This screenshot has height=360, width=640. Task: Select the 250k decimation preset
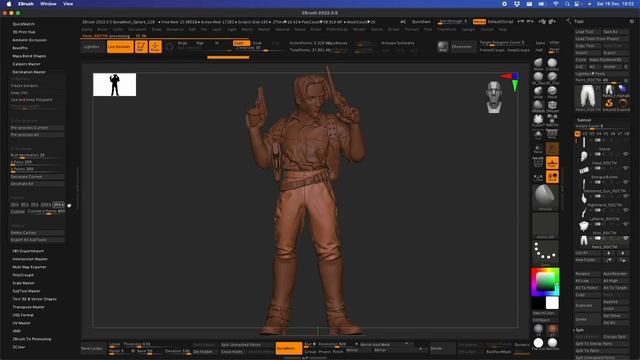pos(58,204)
